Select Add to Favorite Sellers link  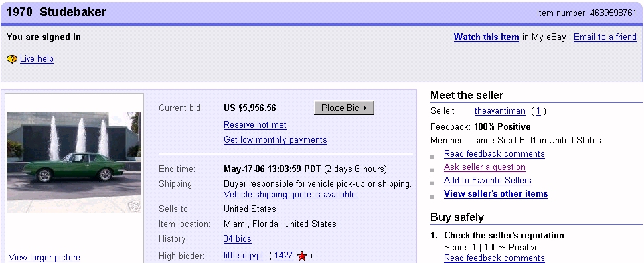click(x=487, y=181)
